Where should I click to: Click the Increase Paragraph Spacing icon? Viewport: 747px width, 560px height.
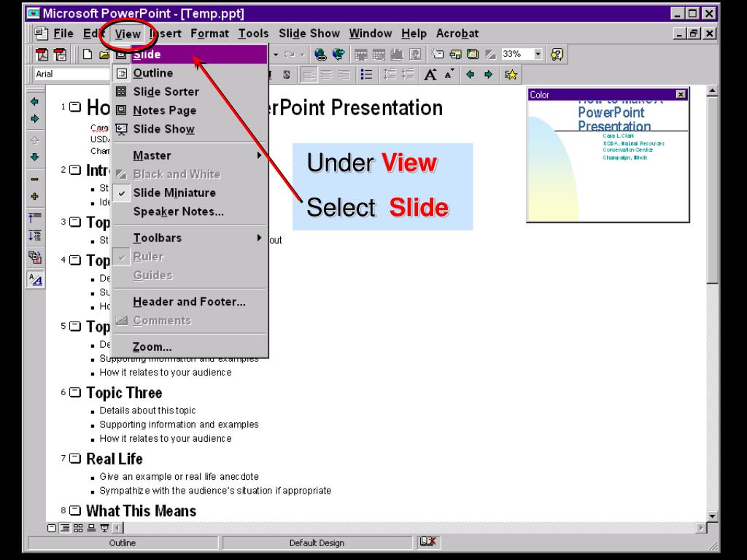coord(390,74)
